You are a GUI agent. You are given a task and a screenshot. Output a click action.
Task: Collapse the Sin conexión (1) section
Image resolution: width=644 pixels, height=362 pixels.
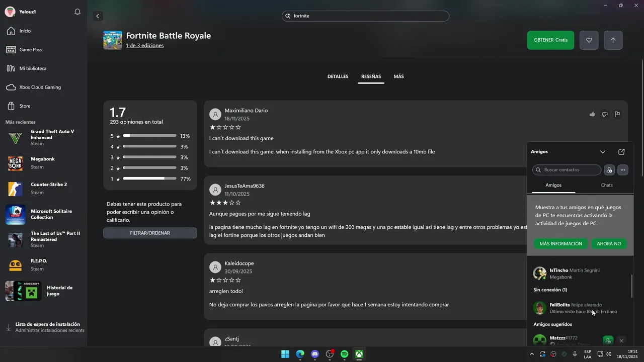coord(550,290)
